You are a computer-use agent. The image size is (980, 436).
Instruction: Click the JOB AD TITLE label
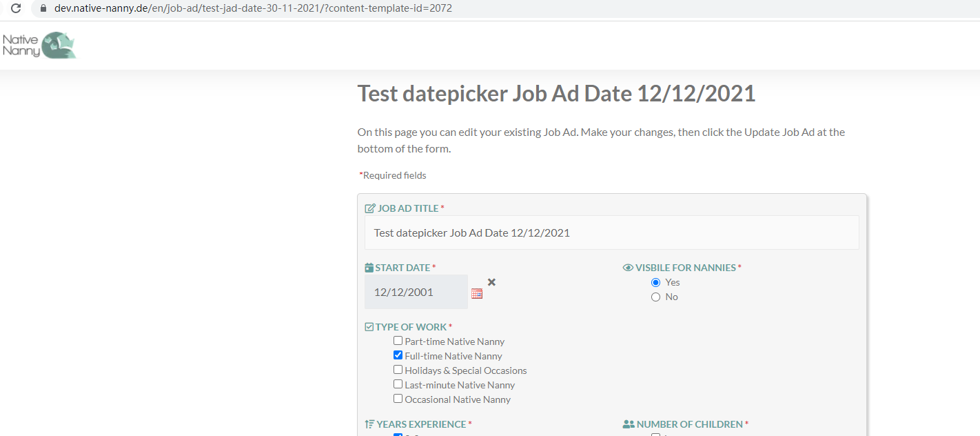[x=408, y=208]
